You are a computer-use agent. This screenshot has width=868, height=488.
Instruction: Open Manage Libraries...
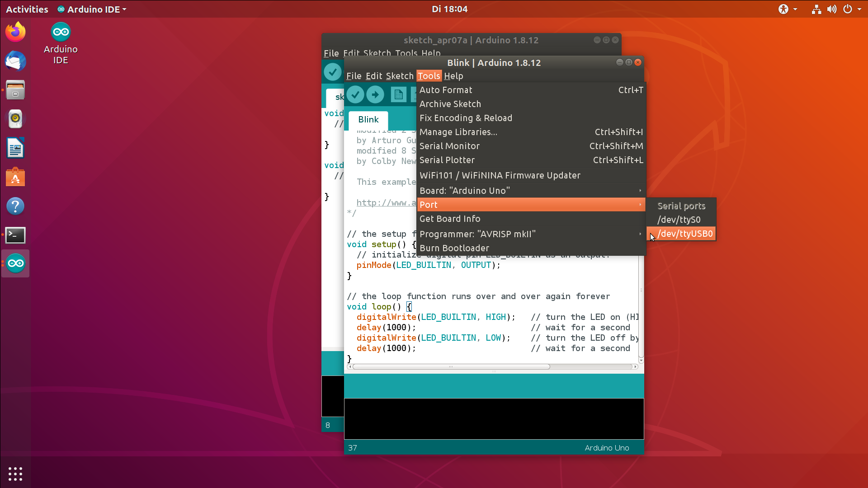531,132
